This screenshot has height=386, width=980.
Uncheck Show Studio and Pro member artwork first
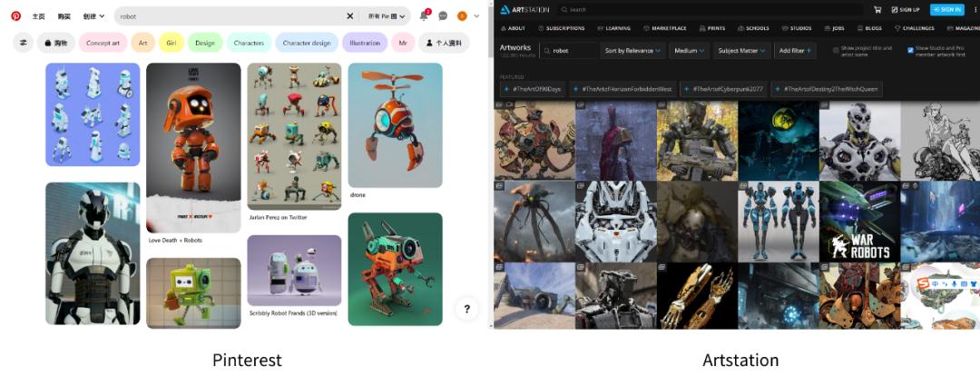tap(910, 50)
